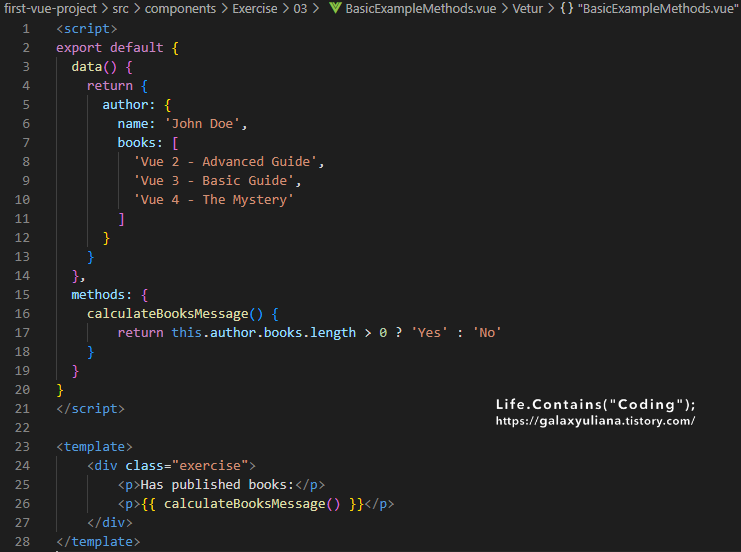Click the return keyword on line 4

coord(110,86)
